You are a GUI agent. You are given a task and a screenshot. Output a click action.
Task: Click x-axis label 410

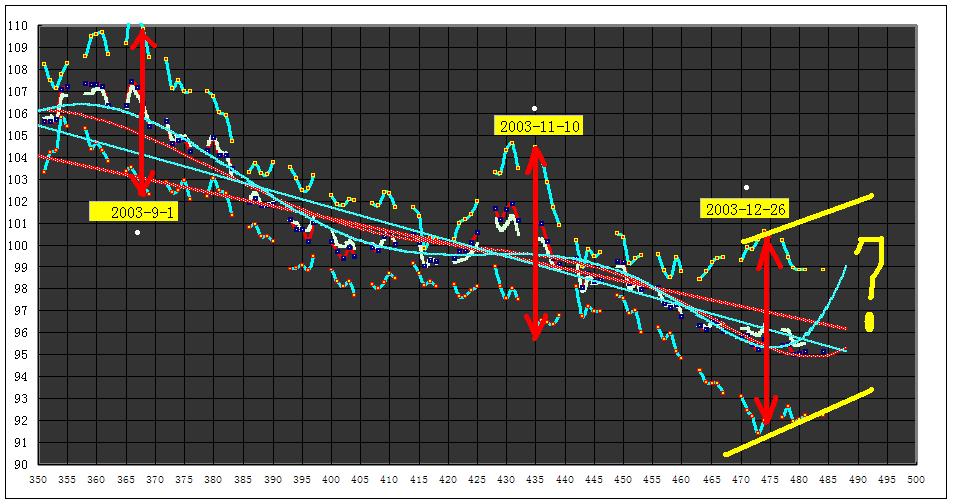coord(389,480)
